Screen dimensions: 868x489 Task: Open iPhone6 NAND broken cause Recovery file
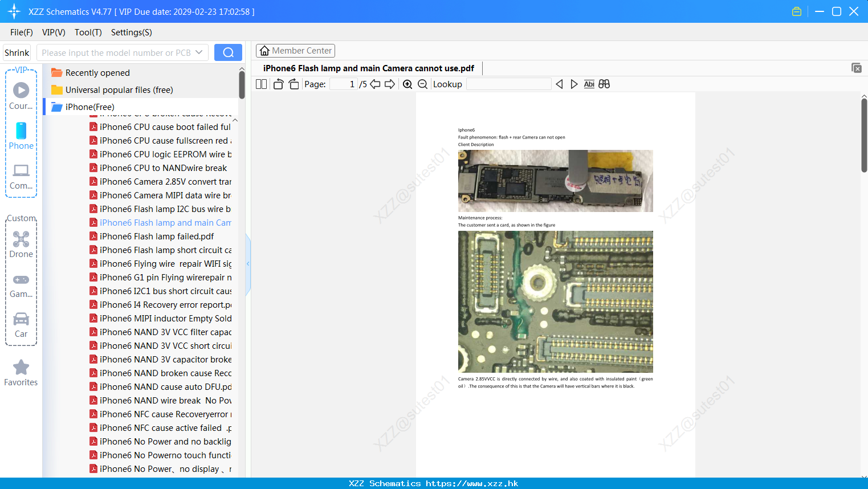coord(160,373)
